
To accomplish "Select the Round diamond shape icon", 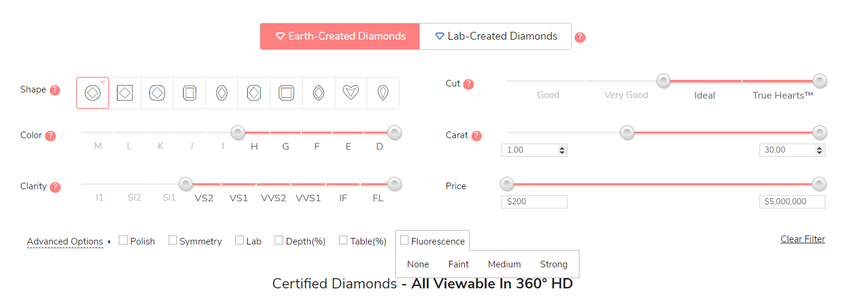I will click(92, 93).
